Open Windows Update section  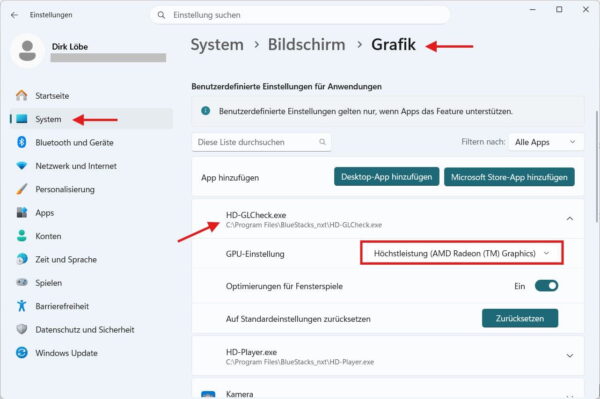91,352
